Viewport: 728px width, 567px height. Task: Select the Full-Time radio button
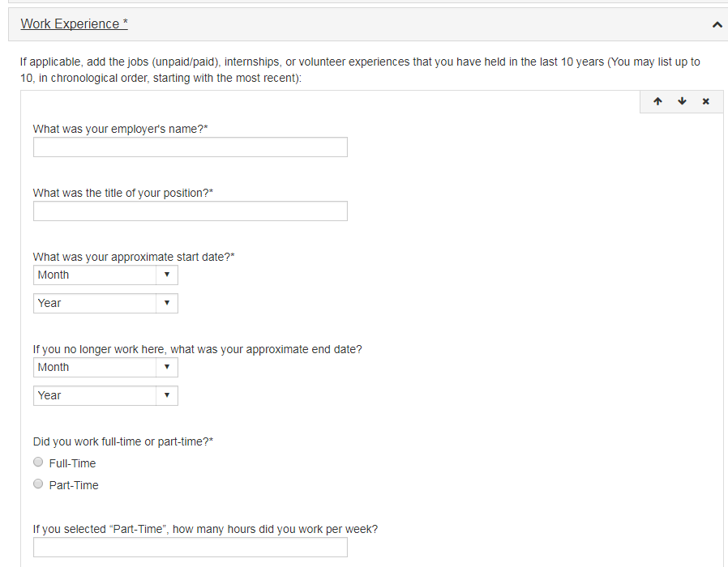click(x=38, y=463)
